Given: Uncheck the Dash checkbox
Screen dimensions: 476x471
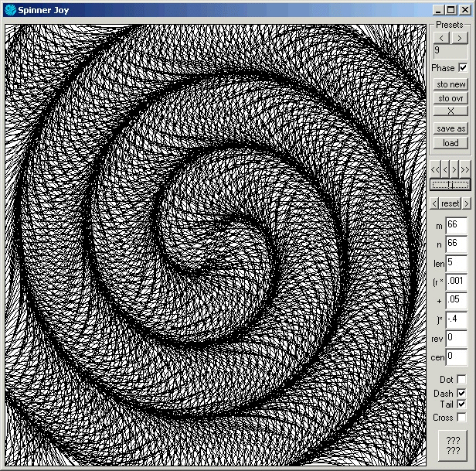Looking at the screenshot, I should 461,393.
